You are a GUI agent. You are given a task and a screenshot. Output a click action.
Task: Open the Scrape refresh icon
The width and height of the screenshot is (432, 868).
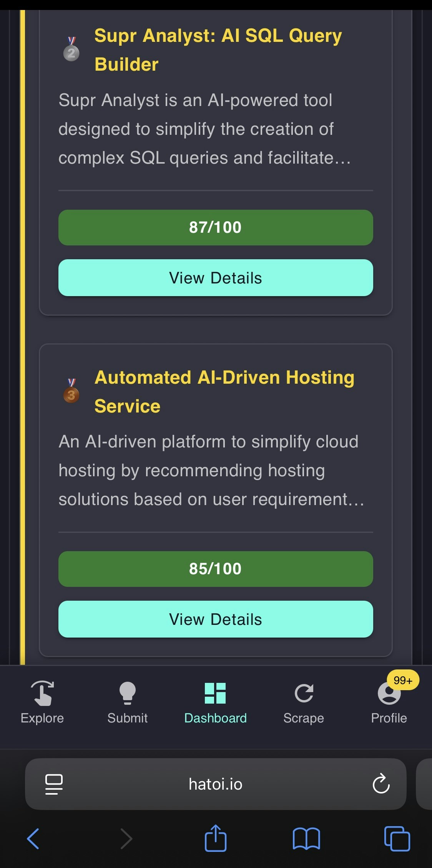tap(304, 693)
